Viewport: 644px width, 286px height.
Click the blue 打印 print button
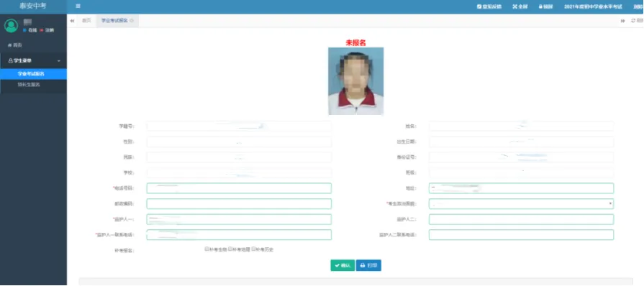(368, 265)
